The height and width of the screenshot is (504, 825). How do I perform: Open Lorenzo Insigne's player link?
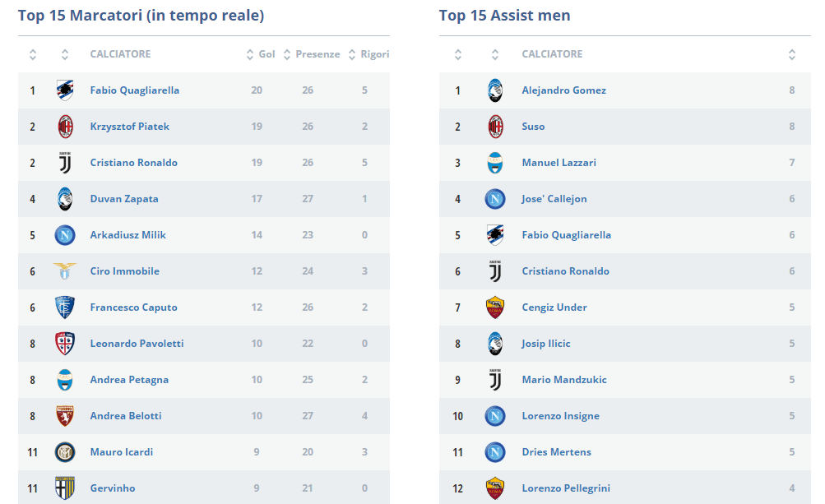pos(560,416)
